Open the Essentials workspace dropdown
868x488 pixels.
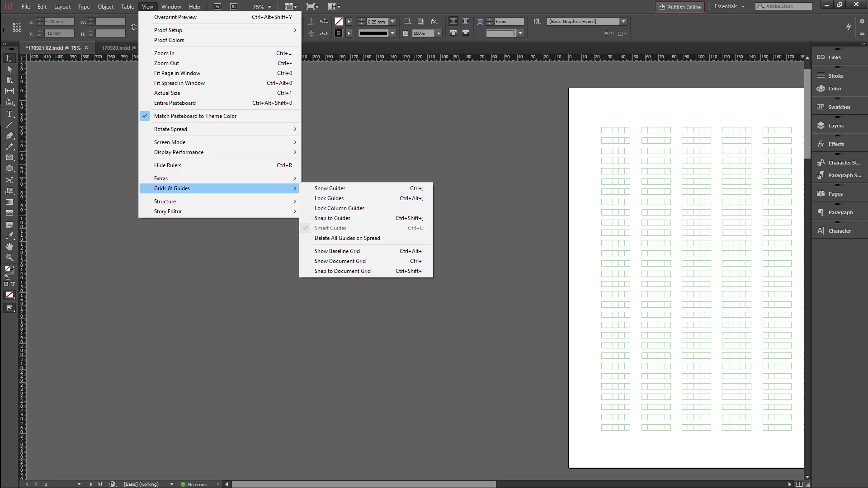(729, 6)
